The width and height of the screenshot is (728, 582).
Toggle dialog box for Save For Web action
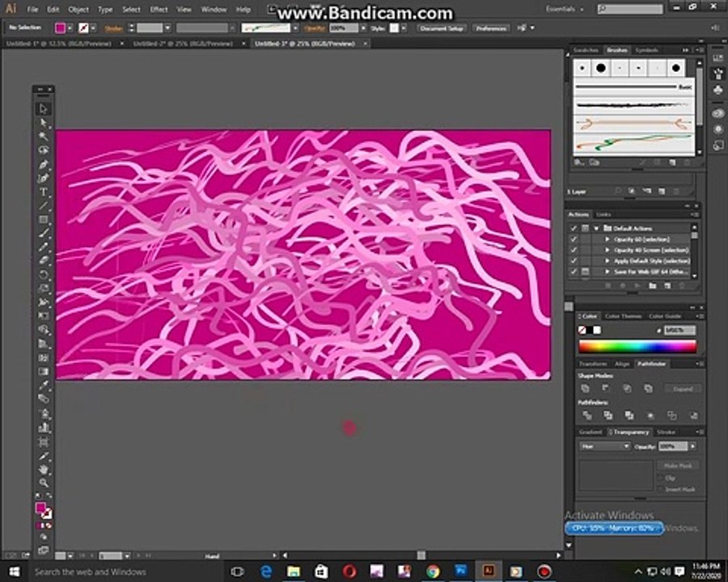[x=585, y=272]
